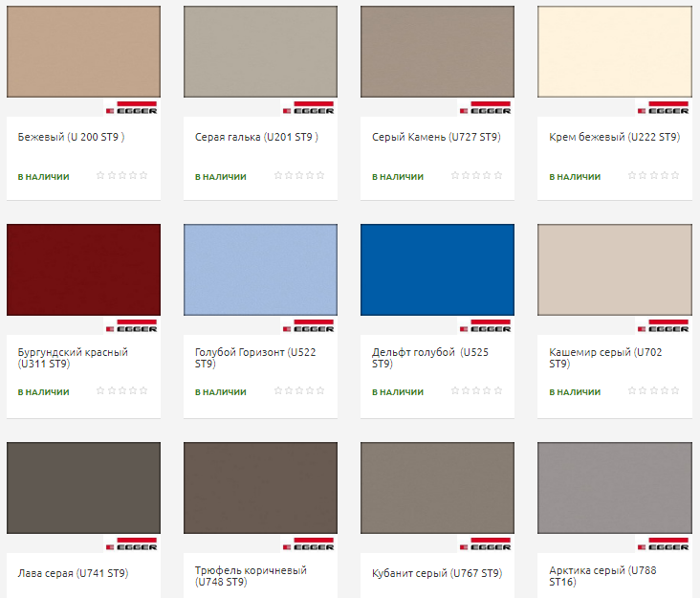Screen dimensions: 700x598
Task: Open the Лава серая dark gray image
Action: coord(83,488)
